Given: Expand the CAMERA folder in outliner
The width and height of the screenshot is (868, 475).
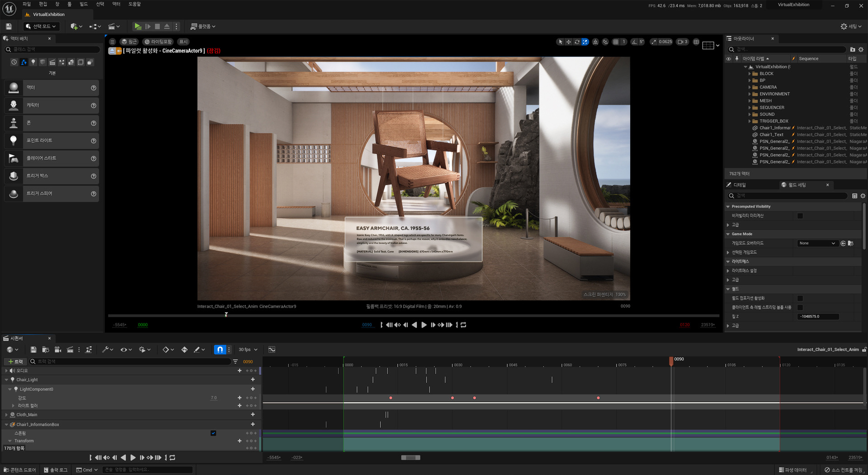Looking at the screenshot, I should click(750, 87).
